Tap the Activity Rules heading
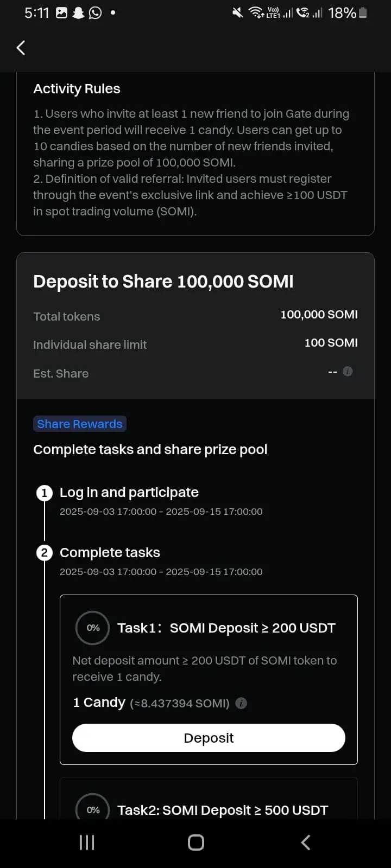Image resolution: width=391 pixels, height=868 pixels. [77, 88]
